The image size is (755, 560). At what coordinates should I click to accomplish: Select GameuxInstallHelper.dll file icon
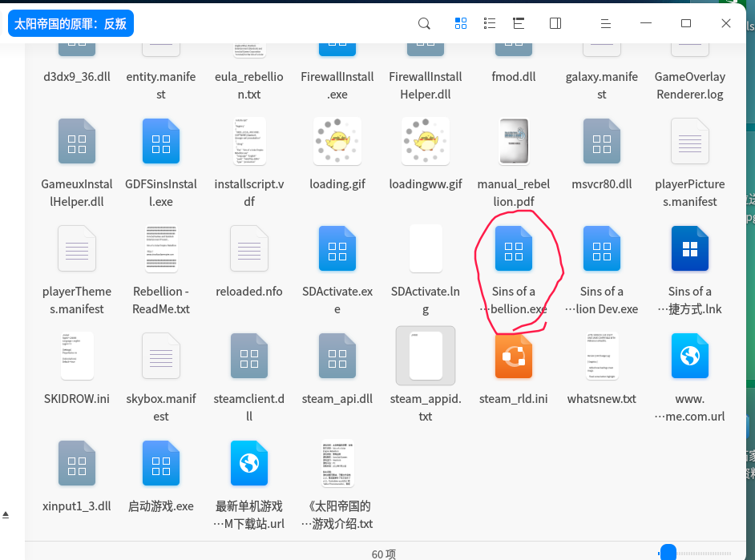(x=77, y=142)
